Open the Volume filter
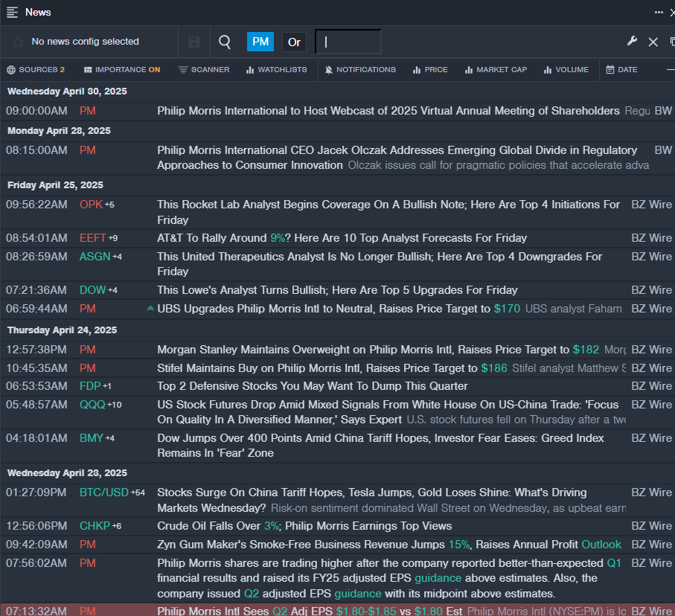This screenshot has height=616, width=675. pos(566,70)
